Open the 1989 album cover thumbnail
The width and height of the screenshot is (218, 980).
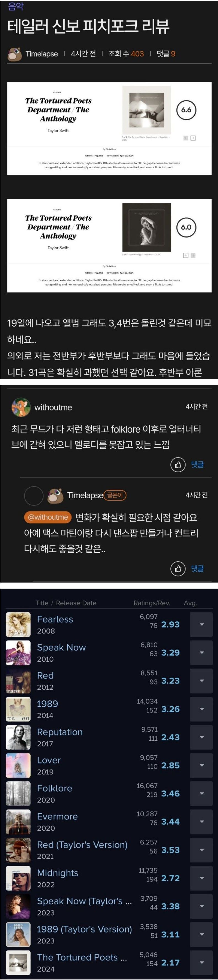tap(18, 709)
